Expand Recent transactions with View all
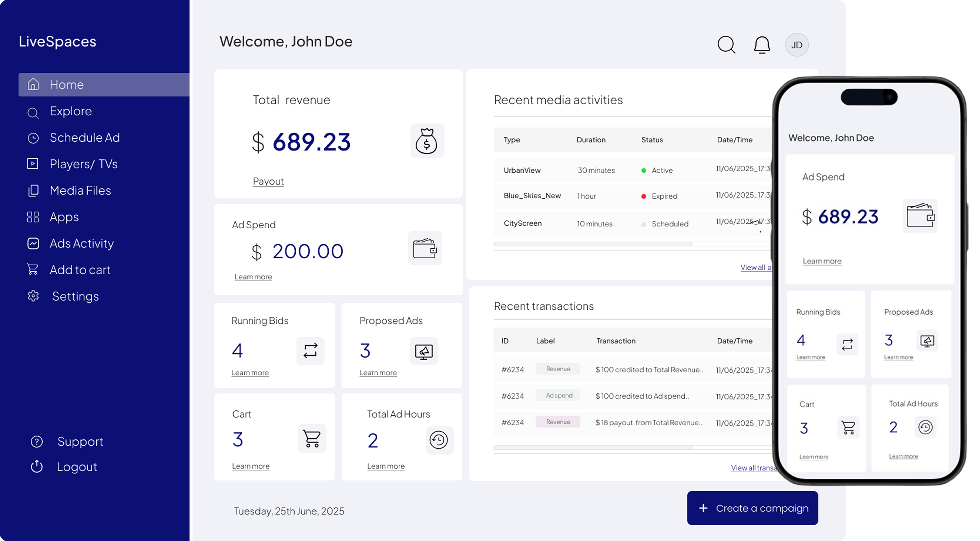This screenshot has width=980, height=541. point(753,468)
